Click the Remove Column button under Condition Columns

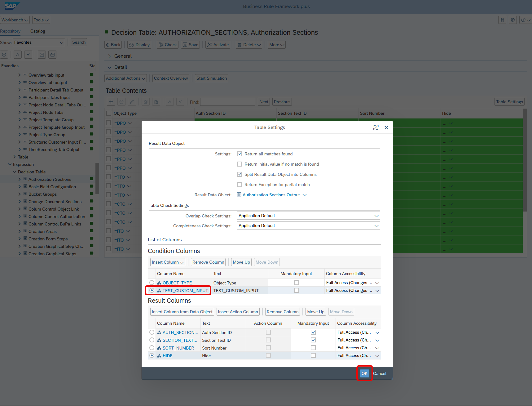click(208, 262)
